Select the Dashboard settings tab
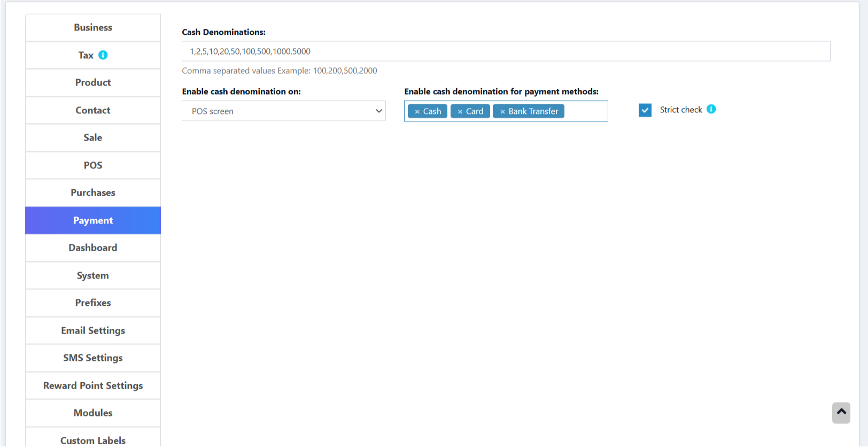 (x=93, y=248)
